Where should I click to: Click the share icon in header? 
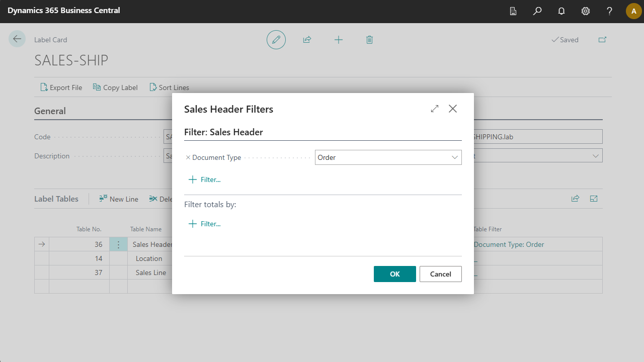[307, 40]
